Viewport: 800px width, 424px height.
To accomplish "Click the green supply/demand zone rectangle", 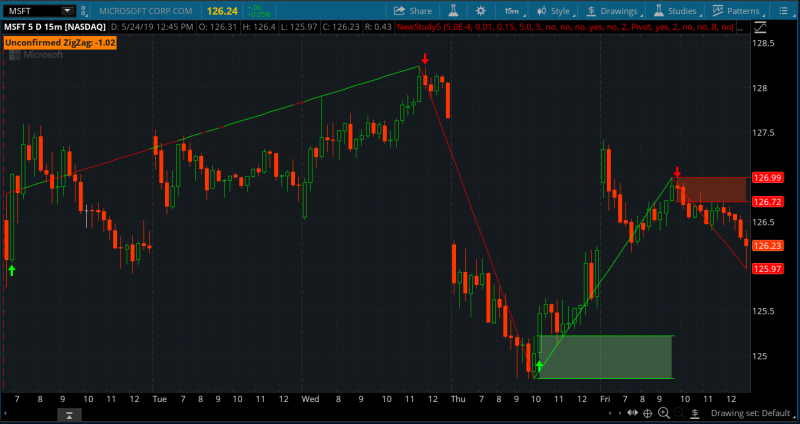I will 605,357.
